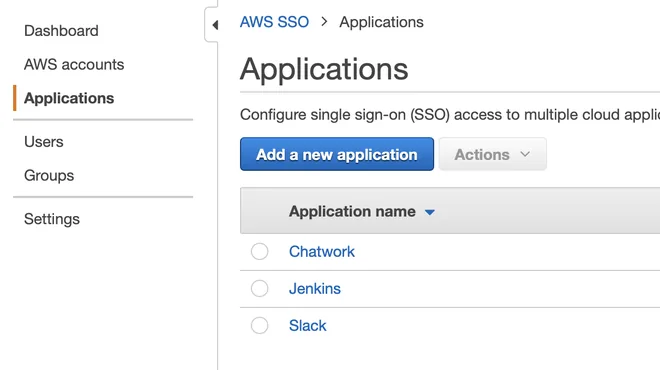The width and height of the screenshot is (660, 370).
Task: Follow the AWS SSO breadcrumb link
Action: point(274,22)
